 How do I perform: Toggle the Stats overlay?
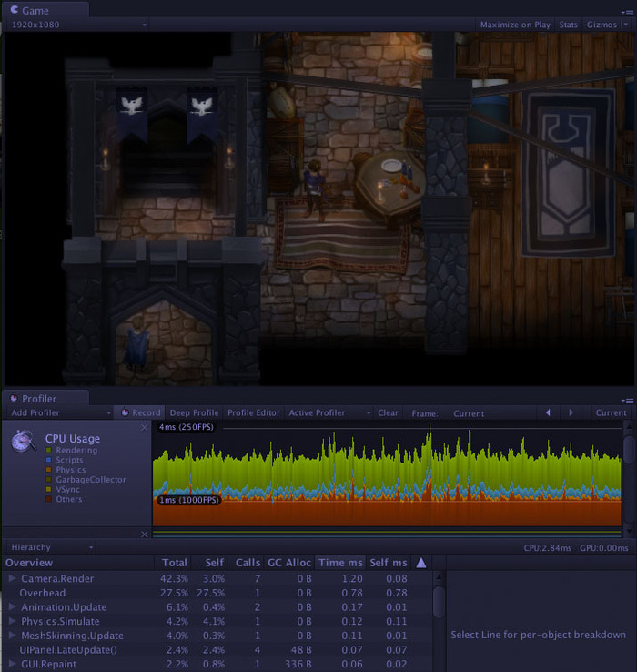568,25
